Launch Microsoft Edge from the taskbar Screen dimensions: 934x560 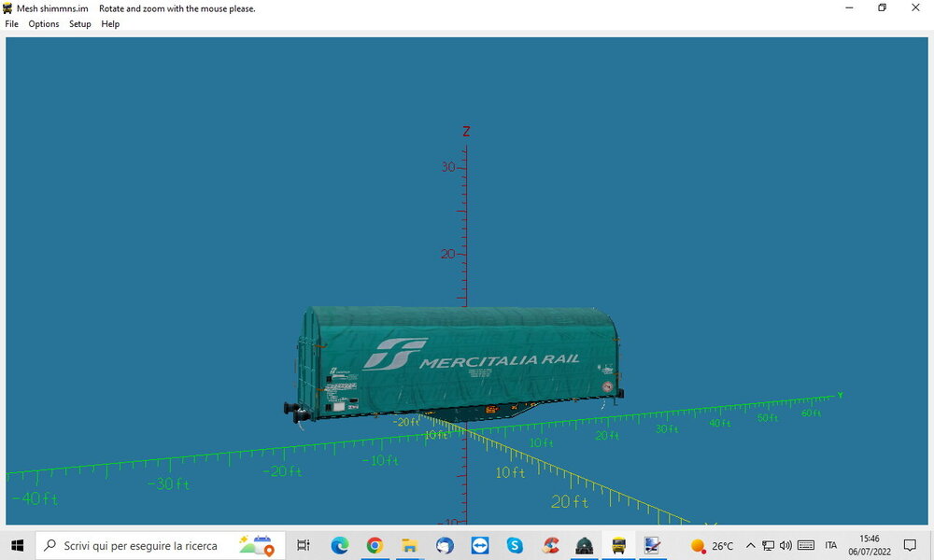point(340,545)
